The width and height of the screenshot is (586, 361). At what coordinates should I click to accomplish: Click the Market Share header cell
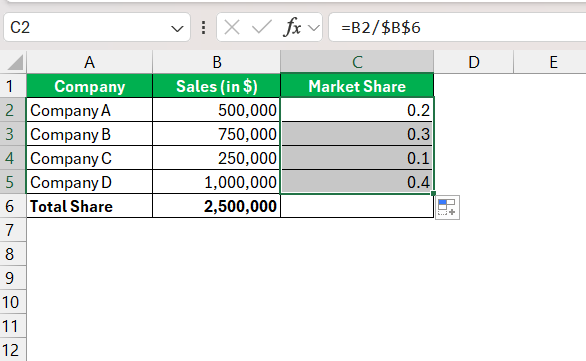click(357, 86)
